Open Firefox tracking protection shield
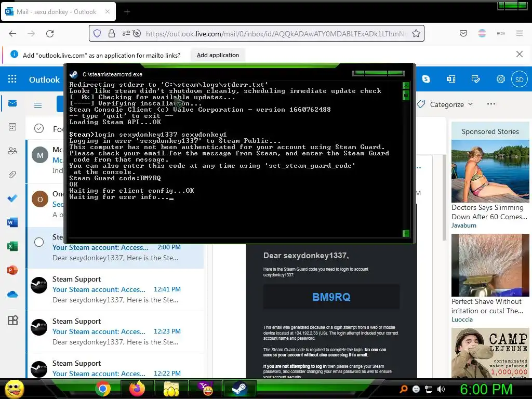The width and height of the screenshot is (532, 399). 97,33
